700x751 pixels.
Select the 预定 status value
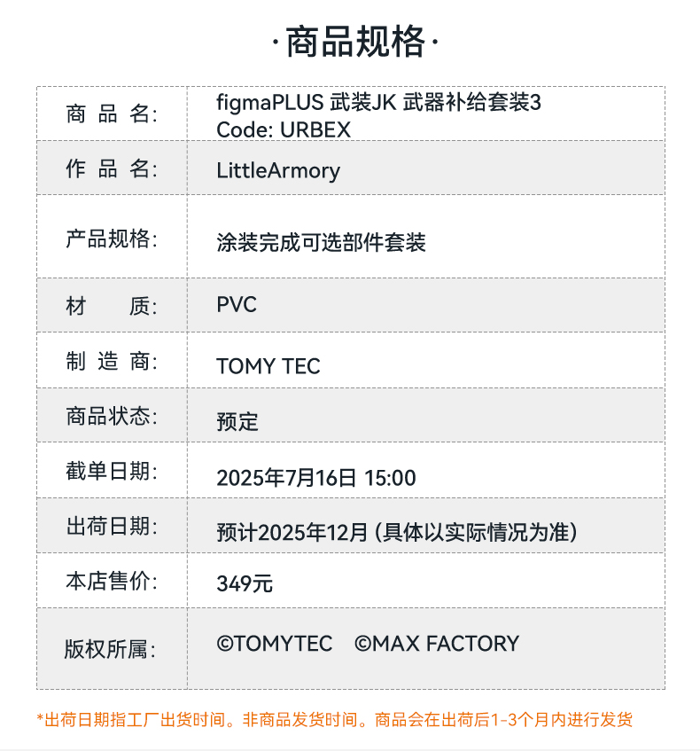237,422
